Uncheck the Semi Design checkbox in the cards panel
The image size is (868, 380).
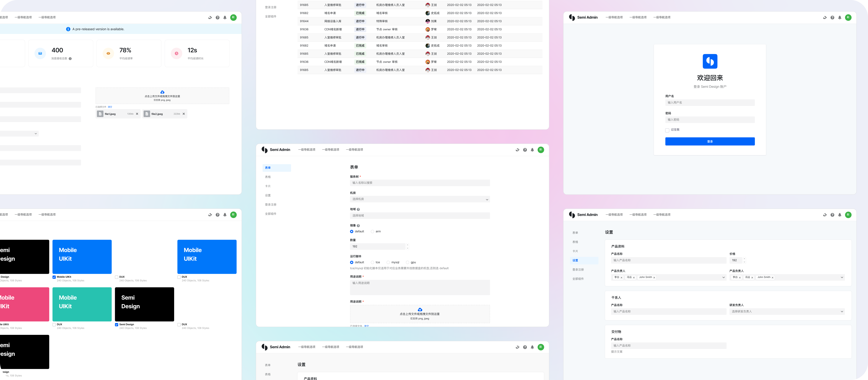(x=117, y=325)
